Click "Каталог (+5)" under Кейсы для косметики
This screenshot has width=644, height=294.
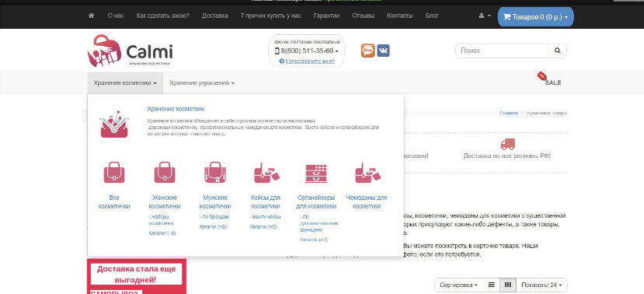pyautogui.click(x=263, y=226)
